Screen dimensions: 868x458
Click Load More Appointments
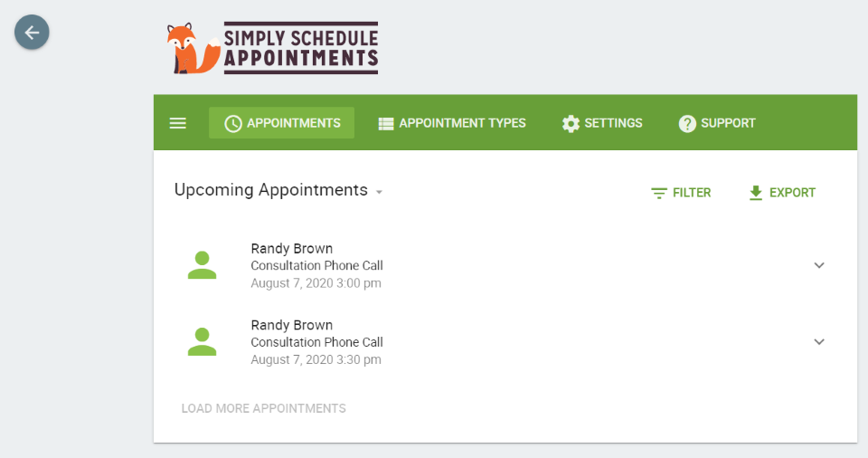pyautogui.click(x=263, y=408)
